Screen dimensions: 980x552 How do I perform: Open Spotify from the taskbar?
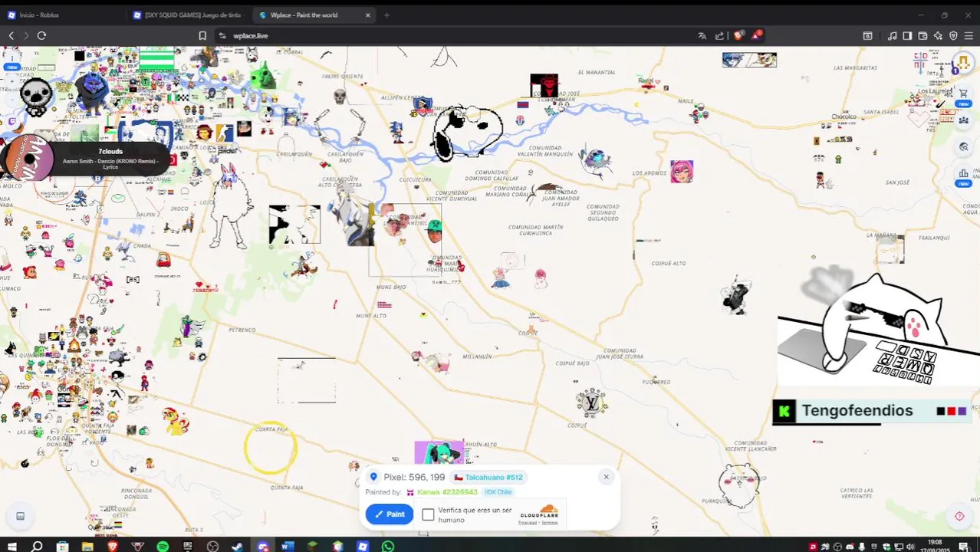pyautogui.click(x=163, y=546)
